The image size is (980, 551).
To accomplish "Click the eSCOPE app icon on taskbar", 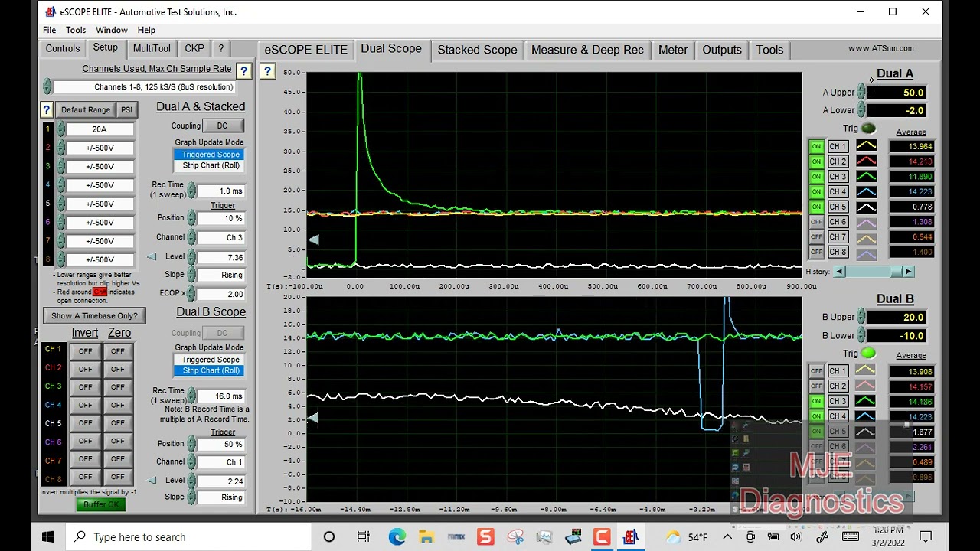I will pyautogui.click(x=630, y=536).
